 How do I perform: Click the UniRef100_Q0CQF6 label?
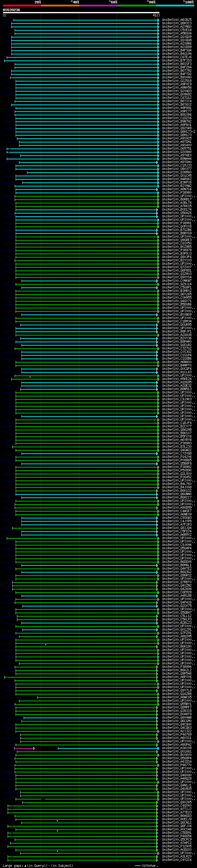point(177,369)
